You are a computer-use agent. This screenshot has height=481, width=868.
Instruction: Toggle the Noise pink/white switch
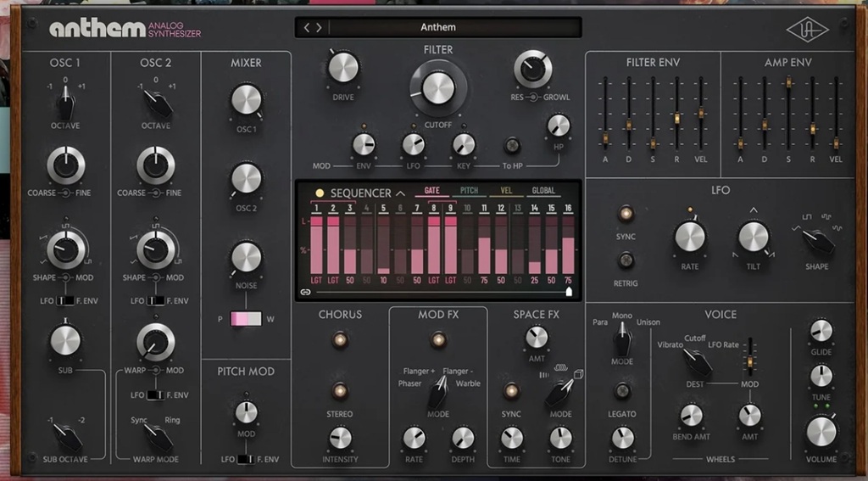coord(246,319)
